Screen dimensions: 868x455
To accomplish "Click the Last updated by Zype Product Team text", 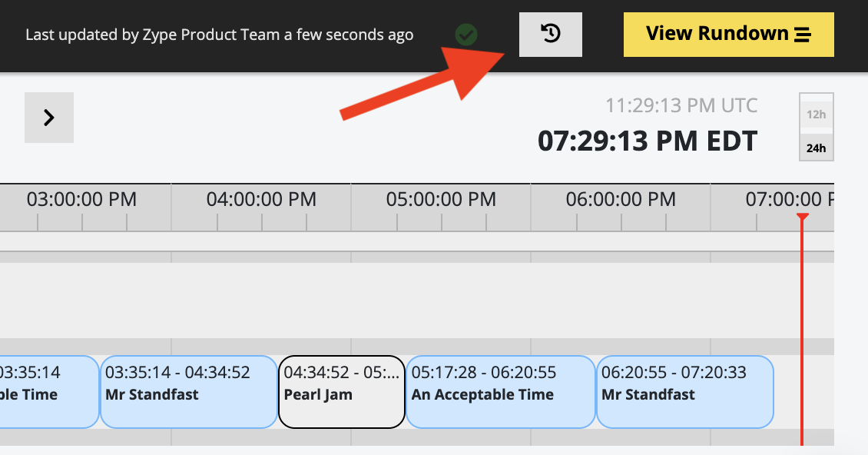I will (x=219, y=35).
